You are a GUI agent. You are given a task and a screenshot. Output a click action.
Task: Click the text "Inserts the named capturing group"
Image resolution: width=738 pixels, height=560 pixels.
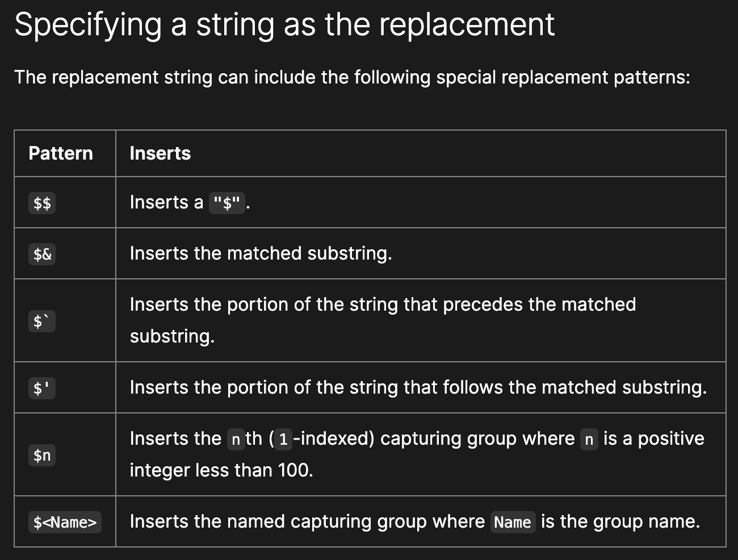[307, 521]
